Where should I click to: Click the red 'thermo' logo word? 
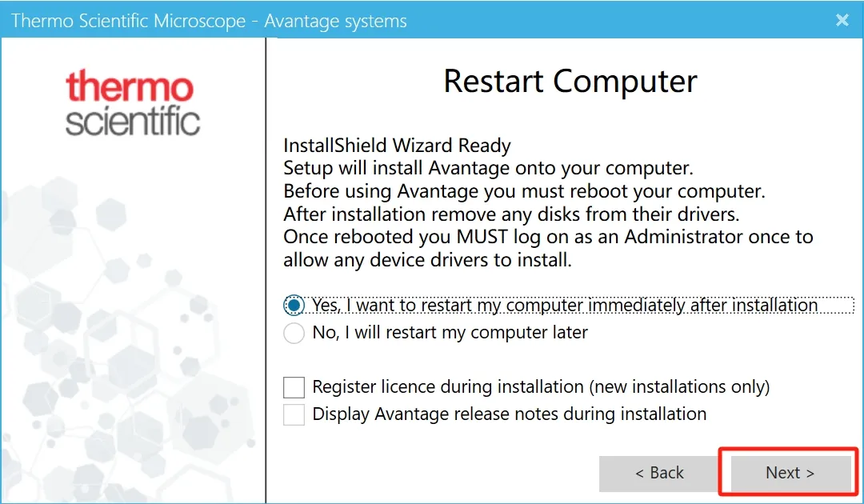[130, 86]
